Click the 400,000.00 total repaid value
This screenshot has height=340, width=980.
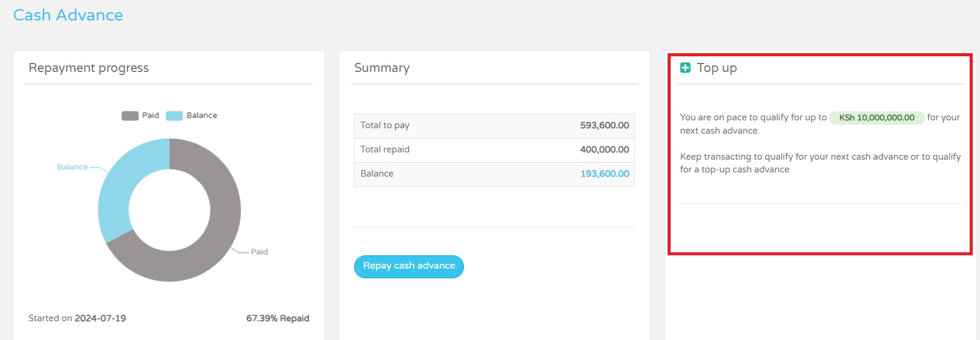604,149
